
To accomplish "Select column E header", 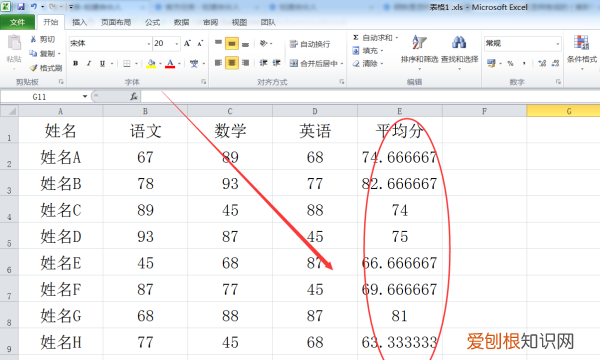I will pos(399,111).
